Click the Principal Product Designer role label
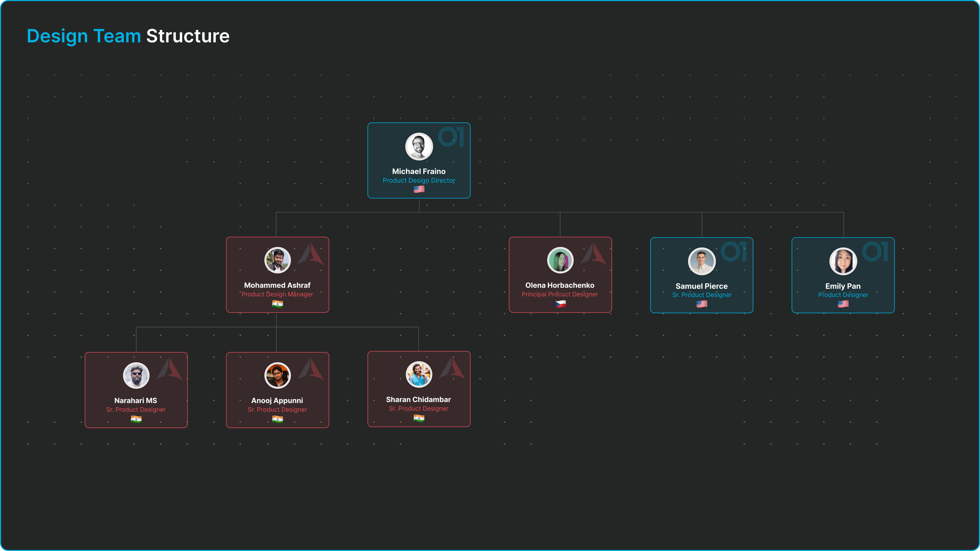Image resolution: width=980 pixels, height=551 pixels. pyautogui.click(x=560, y=294)
